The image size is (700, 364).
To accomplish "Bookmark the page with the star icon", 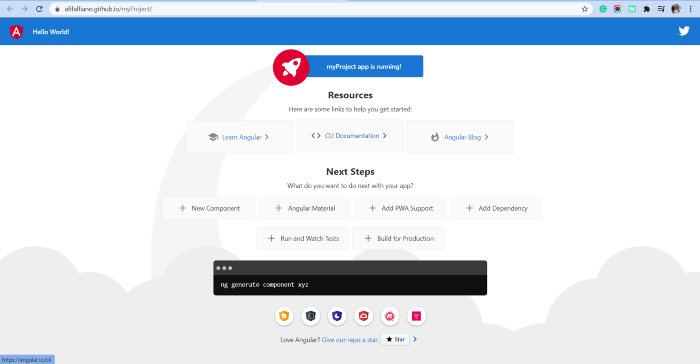I will click(584, 9).
